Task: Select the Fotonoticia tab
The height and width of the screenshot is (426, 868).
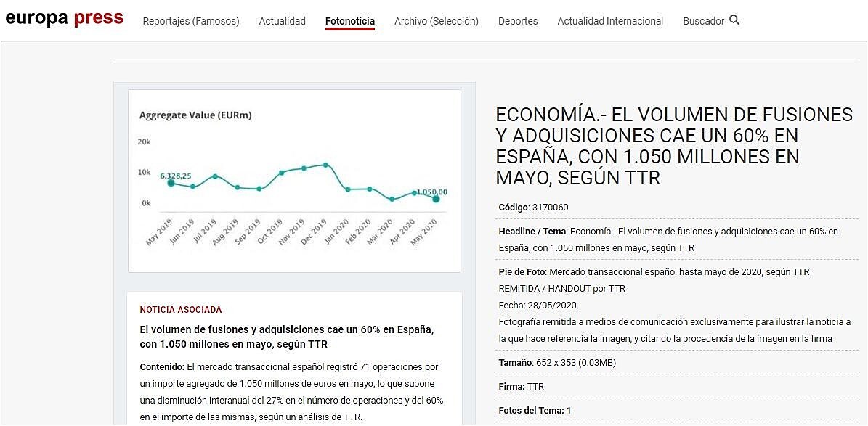Action: coord(350,21)
